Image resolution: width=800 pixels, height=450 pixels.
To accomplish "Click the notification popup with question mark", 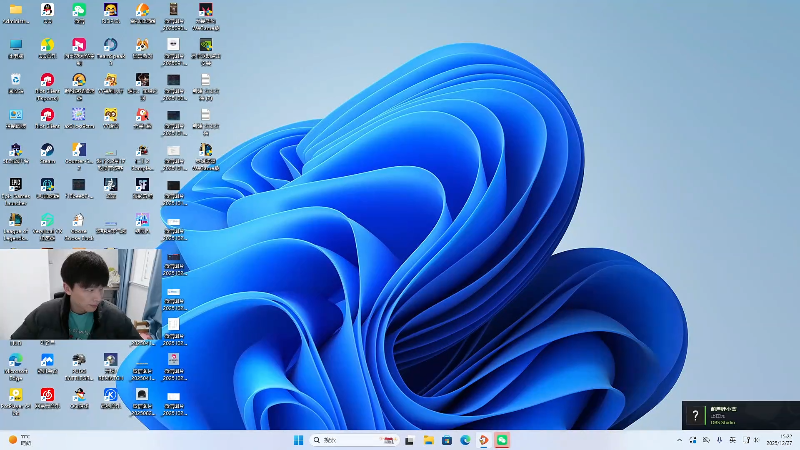I will [x=740, y=415].
